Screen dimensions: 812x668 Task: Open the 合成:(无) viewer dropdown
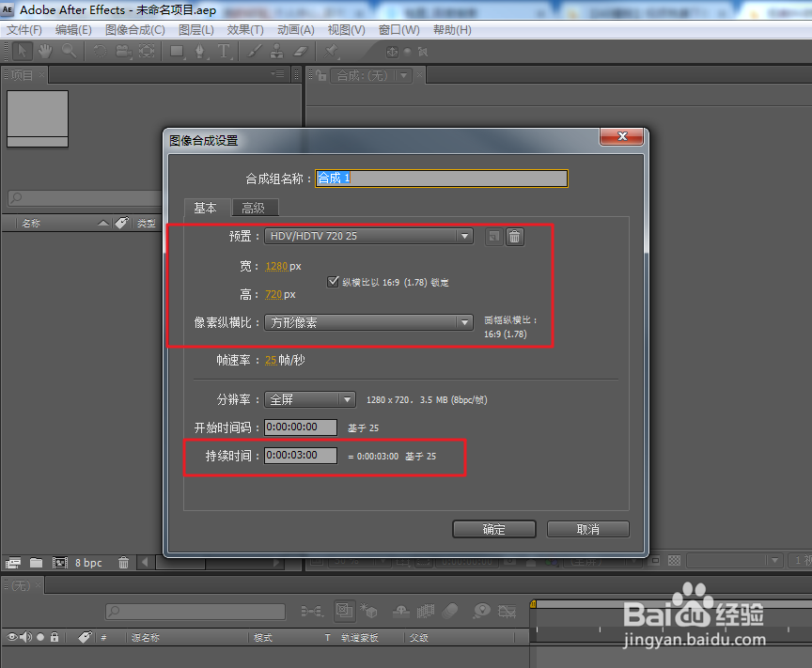coord(371,75)
